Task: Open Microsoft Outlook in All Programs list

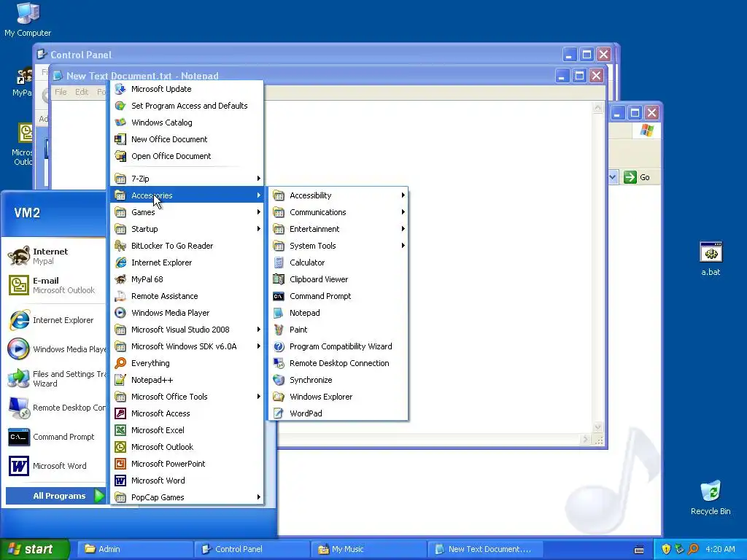Action: coord(187,447)
